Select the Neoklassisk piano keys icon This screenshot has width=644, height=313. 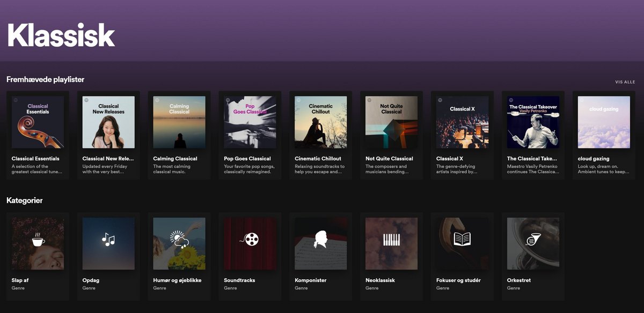391,240
